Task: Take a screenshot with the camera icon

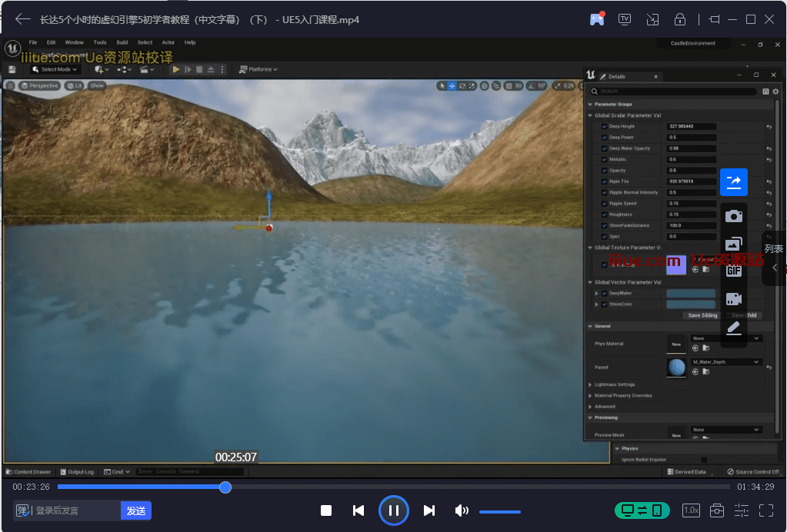Action: 734,216
